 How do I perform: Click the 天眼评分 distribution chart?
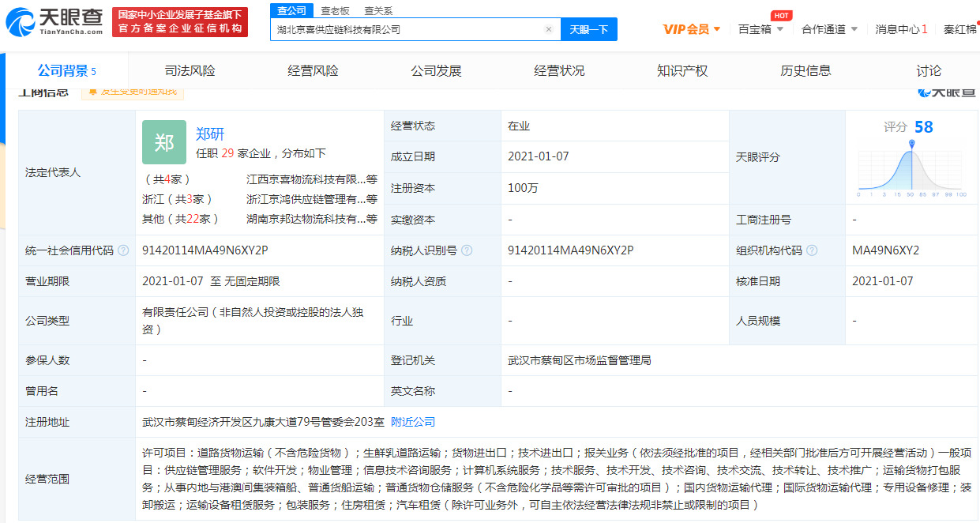pyautogui.click(x=912, y=170)
